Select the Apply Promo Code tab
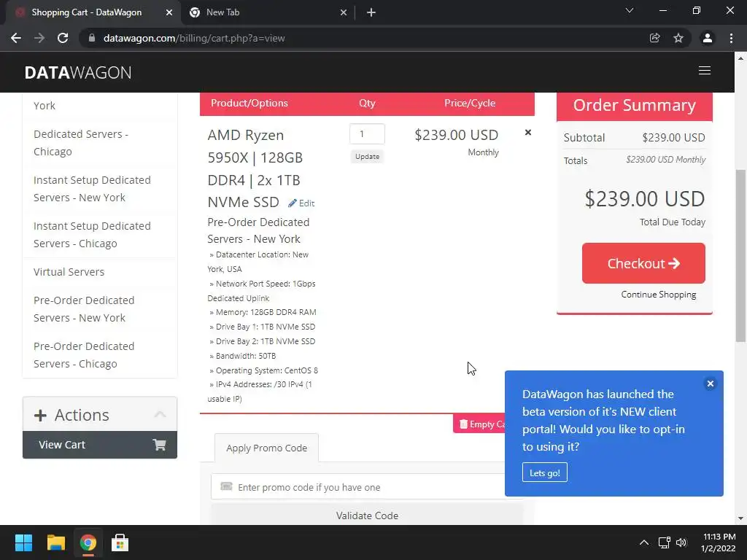 click(266, 448)
